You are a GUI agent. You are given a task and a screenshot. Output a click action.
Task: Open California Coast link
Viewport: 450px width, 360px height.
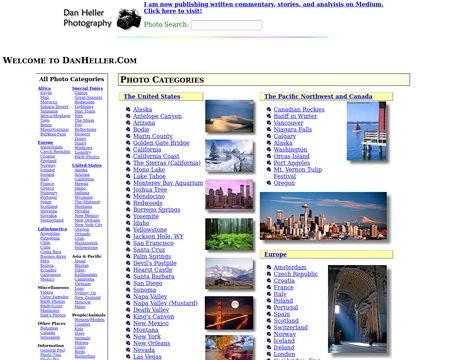(x=156, y=156)
